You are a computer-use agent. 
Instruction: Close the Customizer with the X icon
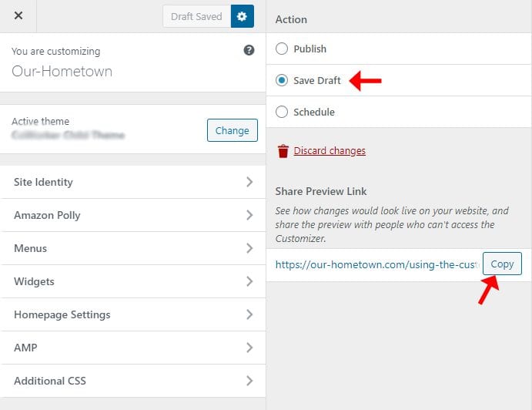point(18,15)
